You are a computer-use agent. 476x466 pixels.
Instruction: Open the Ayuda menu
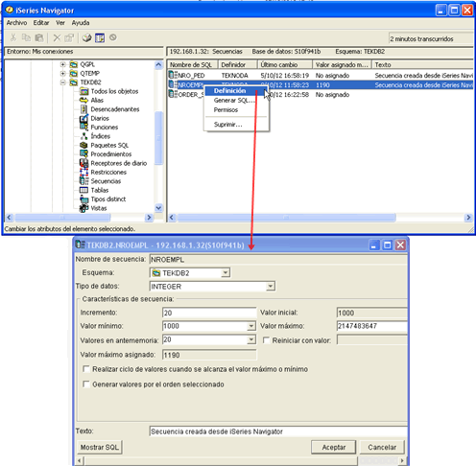tap(81, 23)
